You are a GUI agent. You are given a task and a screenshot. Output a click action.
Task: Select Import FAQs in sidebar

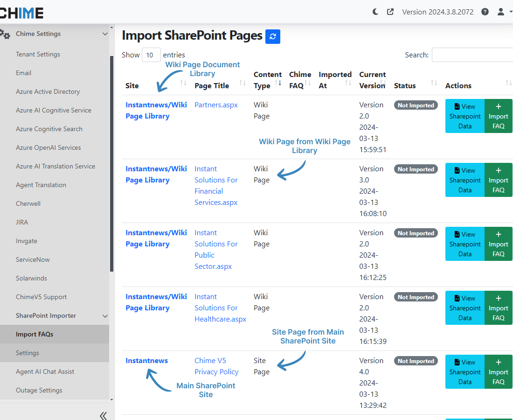click(x=54, y=334)
